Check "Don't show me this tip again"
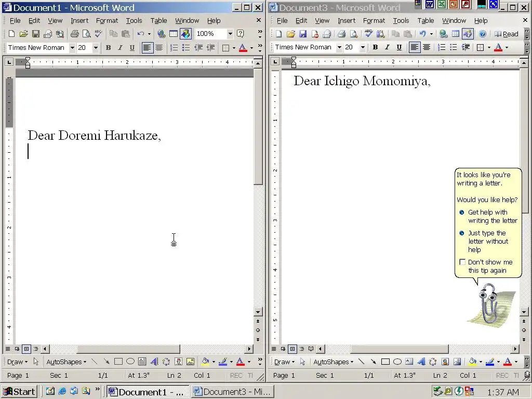The height and width of the screenshot is (399, 532). tap(462, 262)
